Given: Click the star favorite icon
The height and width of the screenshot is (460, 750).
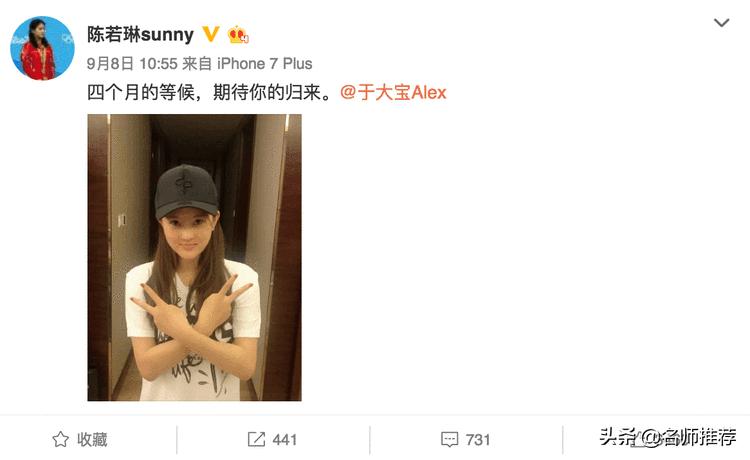Looking at the screenshot, I should tap(60, 439).
